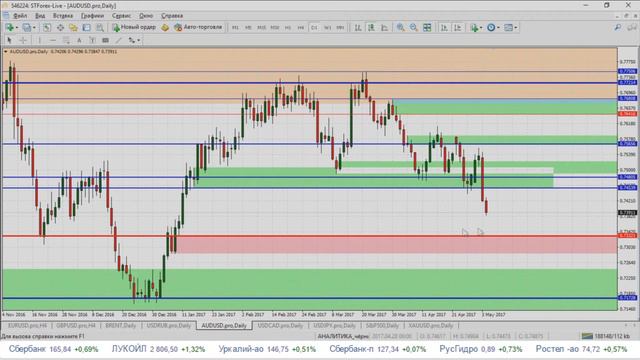Switch to the MN timeframe
The width and height of the screenshot is (640, 360).
(340, 28)
